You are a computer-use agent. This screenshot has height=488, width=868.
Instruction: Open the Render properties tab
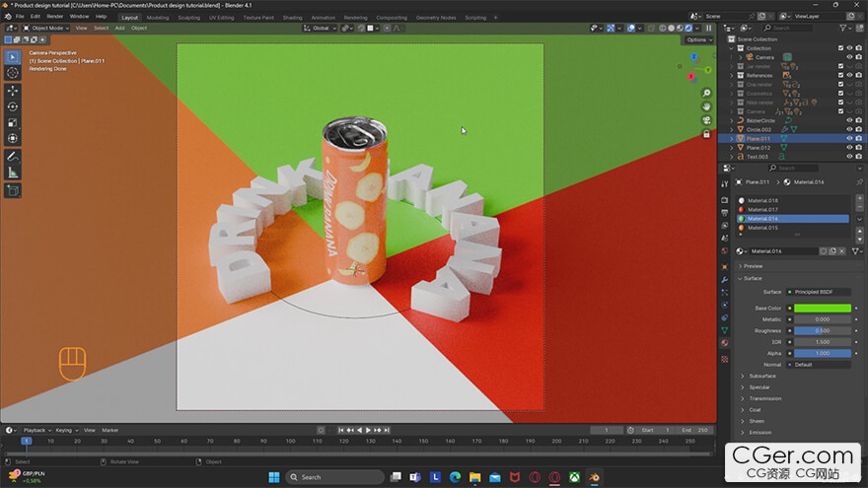tap(725, 200)
